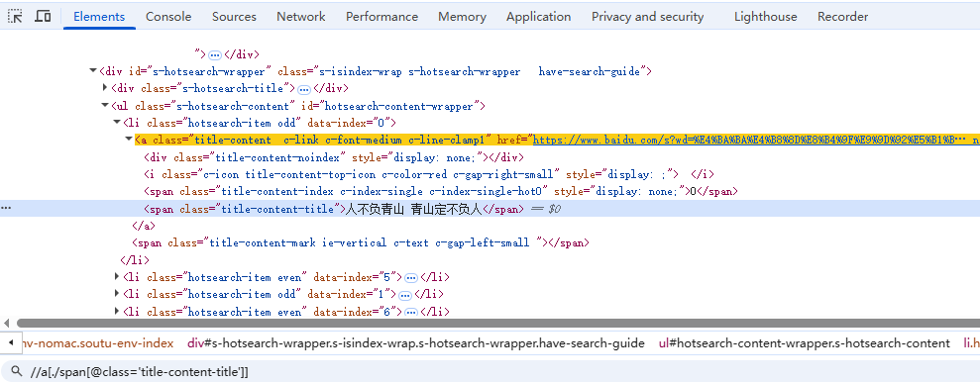Click the horizontal scrollbar of DOM tree
This screenshot has height=383, width=980.
498,323
